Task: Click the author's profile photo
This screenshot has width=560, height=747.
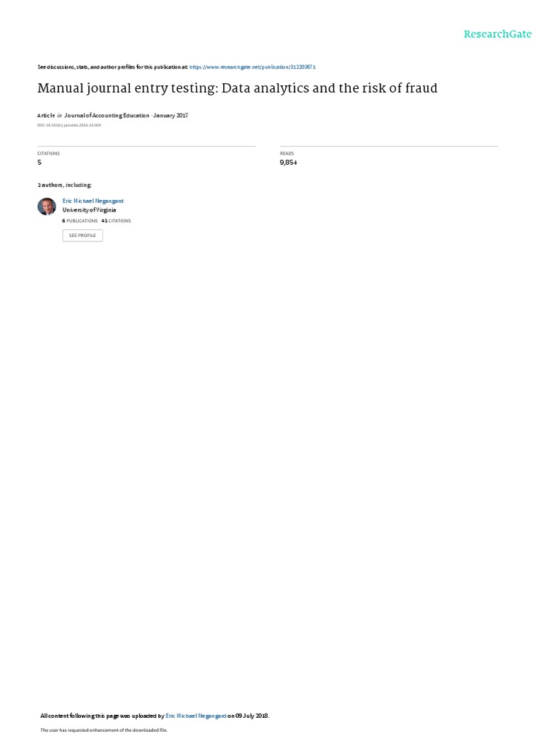Action: tap(47, 206)
